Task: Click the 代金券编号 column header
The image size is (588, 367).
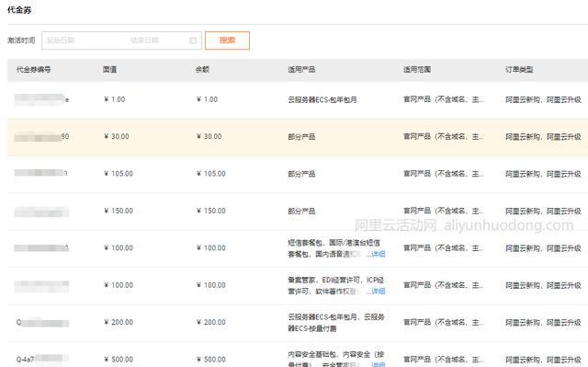Action: 34,69
